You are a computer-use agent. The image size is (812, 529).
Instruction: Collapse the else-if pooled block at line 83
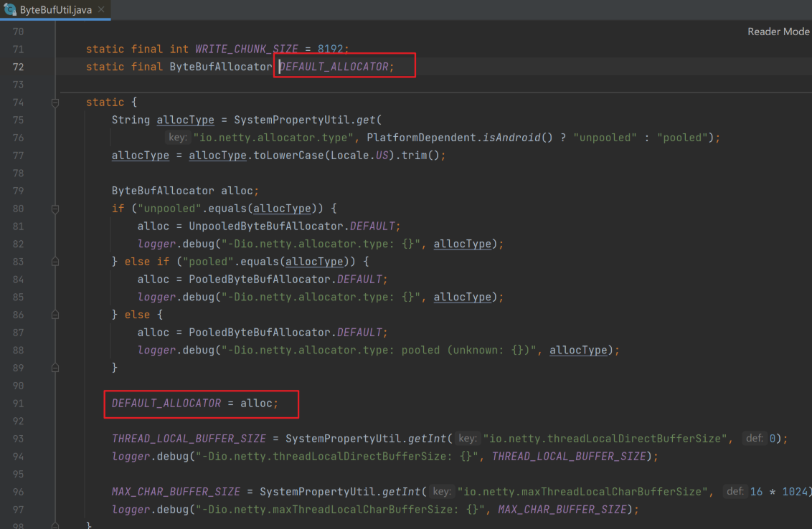[x=55, y=262]
